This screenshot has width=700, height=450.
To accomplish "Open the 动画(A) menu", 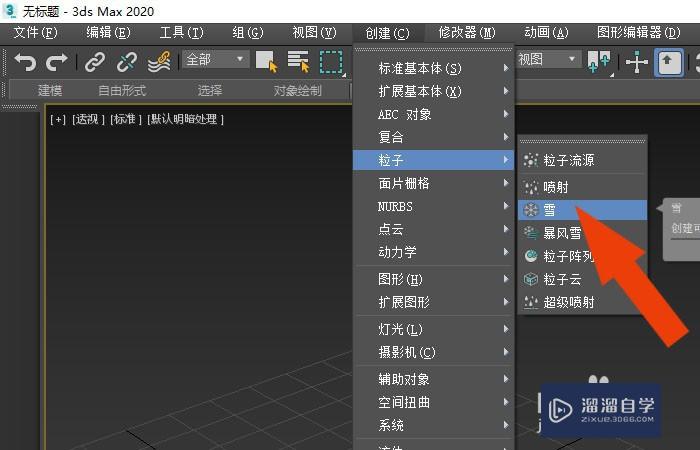I will click(x=546, y=33).
